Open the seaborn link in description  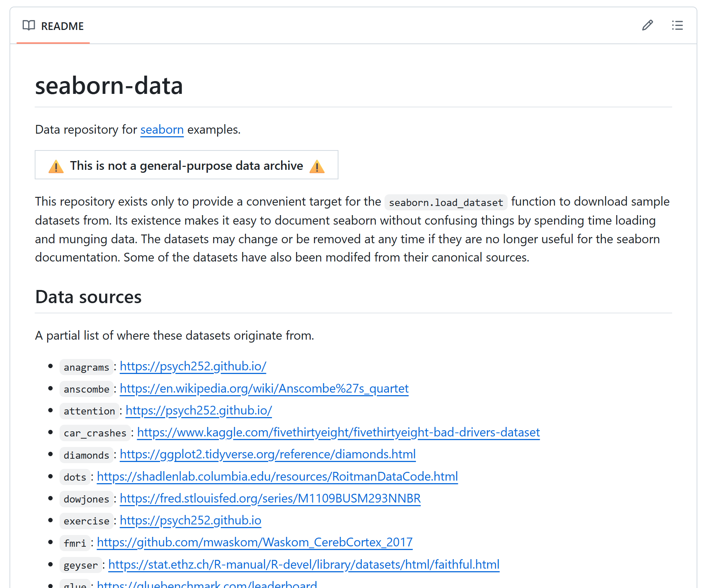(x=162, y=130)
